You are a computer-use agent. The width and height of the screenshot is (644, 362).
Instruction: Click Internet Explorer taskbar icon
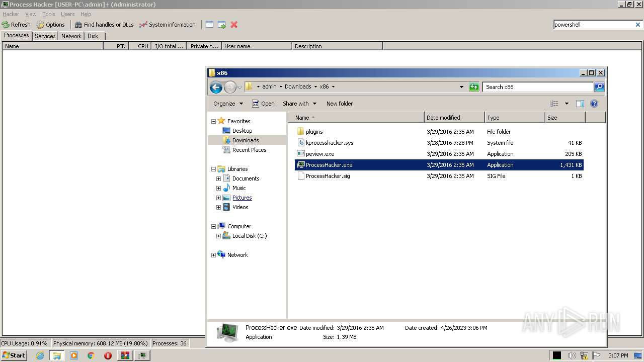click(40, 355)
